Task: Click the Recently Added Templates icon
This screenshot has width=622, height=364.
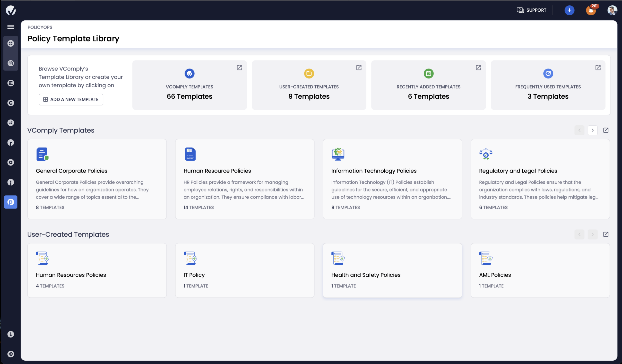Action: click(428, 73)
